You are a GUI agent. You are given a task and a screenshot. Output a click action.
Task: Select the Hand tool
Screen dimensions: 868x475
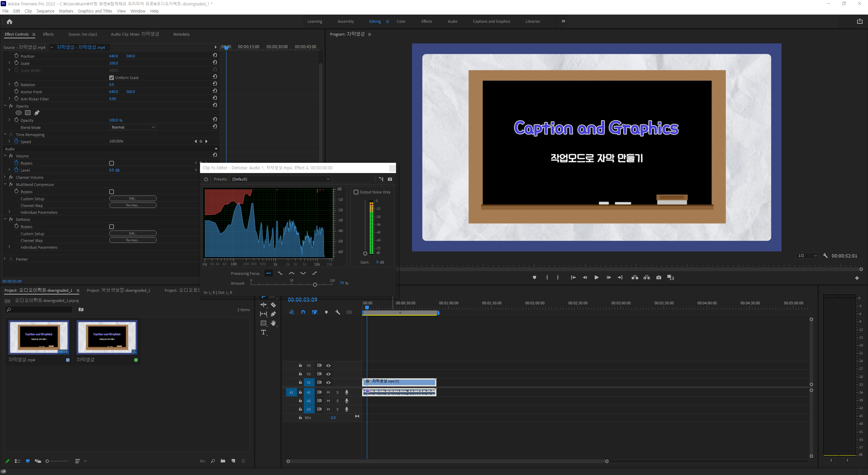pos(273,323)
